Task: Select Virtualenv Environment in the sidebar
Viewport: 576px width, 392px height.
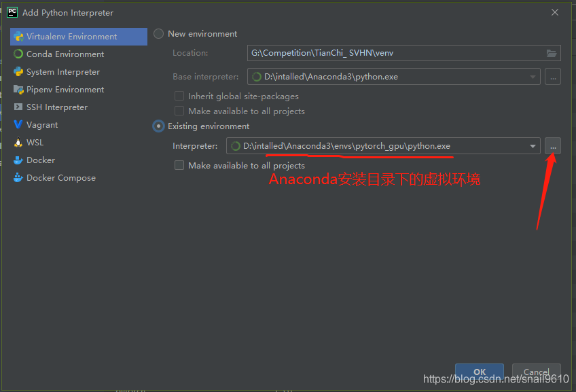Action: (x=79, y=37)
